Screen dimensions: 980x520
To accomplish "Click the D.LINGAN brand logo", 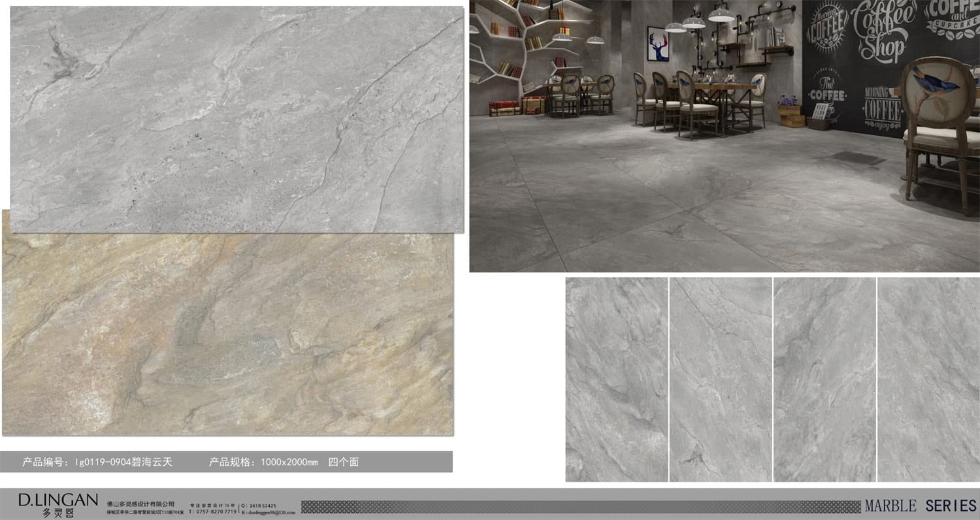I will 58,505.
